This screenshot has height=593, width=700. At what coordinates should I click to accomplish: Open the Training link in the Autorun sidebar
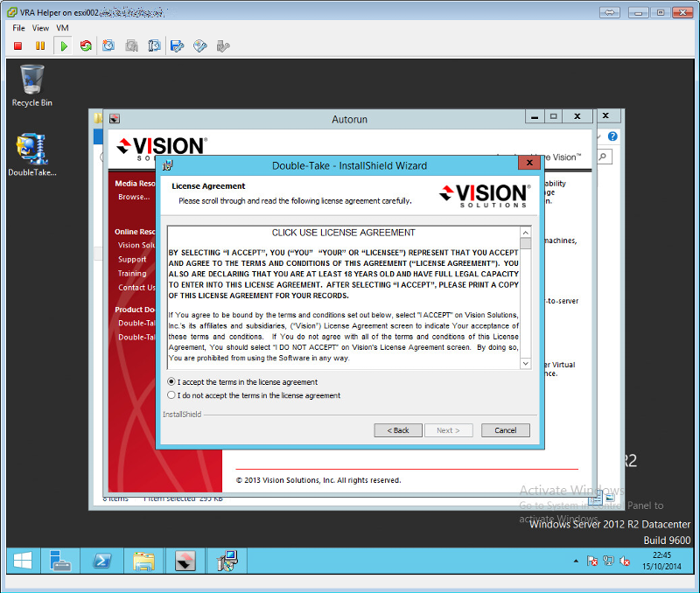tap(132, 274)
